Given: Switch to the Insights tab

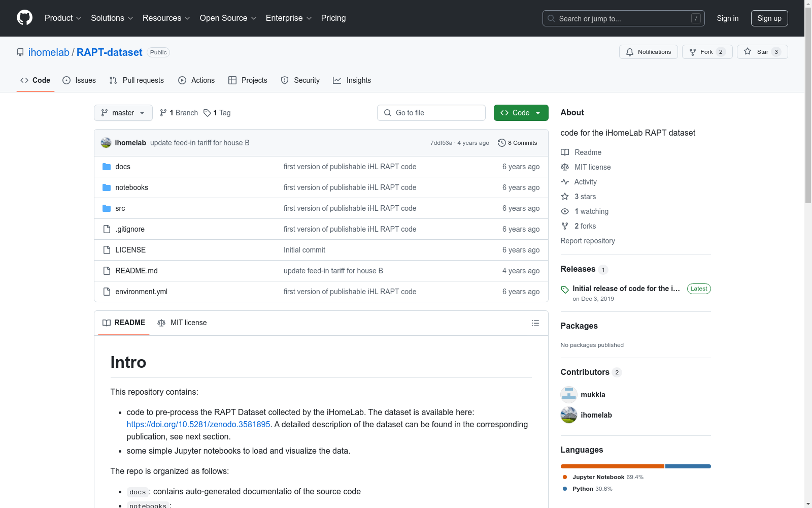Looking at the screenshot, I should [352, 80].
